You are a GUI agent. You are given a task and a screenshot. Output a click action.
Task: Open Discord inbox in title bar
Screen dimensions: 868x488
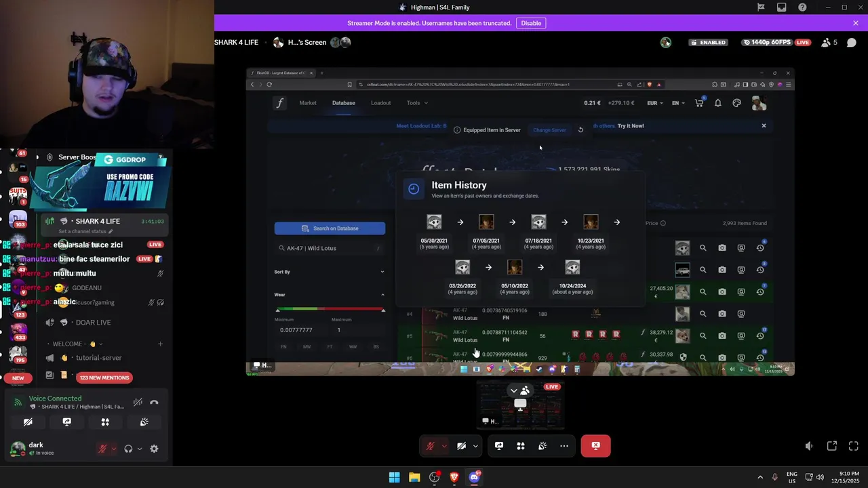pos(782,7)
